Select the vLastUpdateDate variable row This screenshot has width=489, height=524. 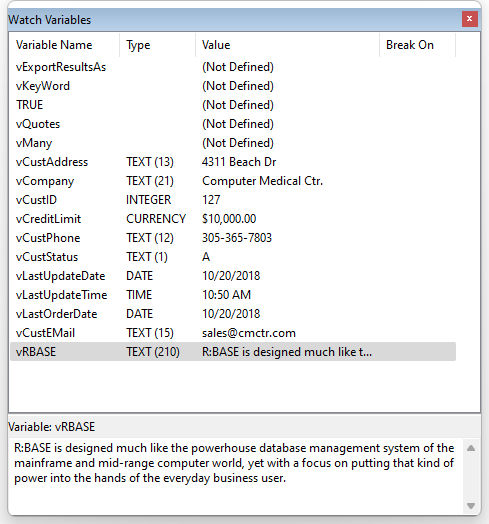pyautogui.click(x=233, y=276)
